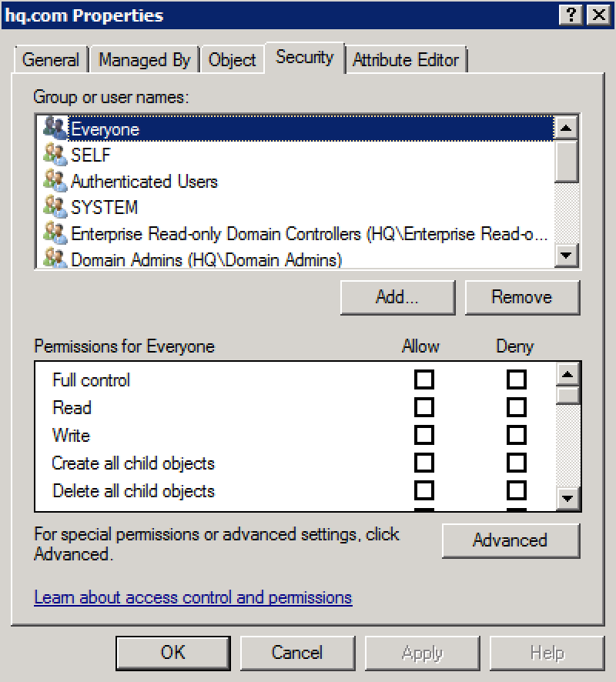Click the SELF user icon
The image size is (616, 682).
click(x=55, y=155)
